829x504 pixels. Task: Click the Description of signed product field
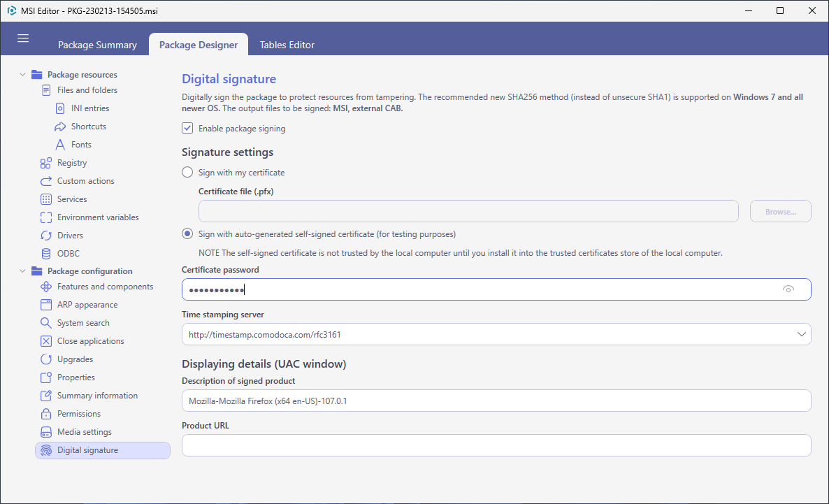pyautogui.click(x=496, y=401)
